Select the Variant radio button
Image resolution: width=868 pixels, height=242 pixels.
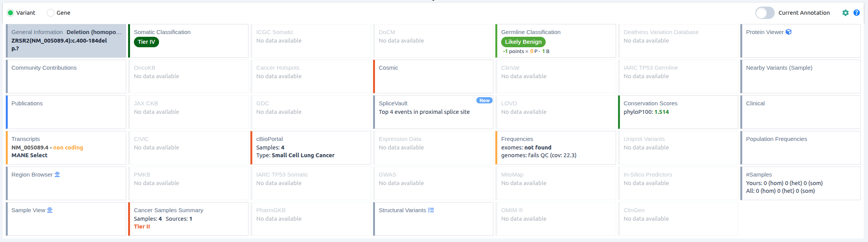(10, 13)
